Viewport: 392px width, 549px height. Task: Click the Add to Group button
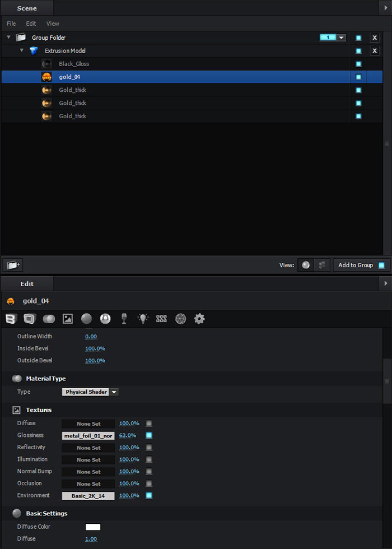361,265
